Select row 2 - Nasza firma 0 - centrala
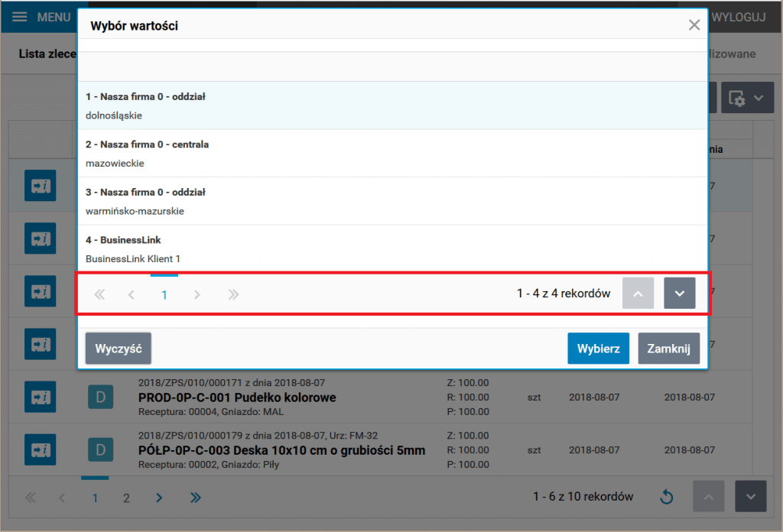Screen dimensions: 783x532 point(392,154)
